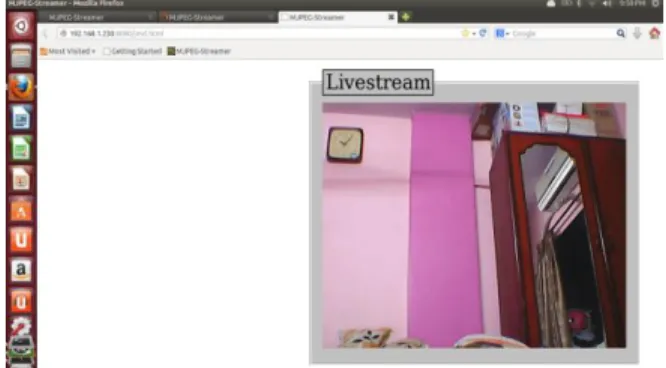Open LibreOffice Impress from the dock
Viewport: 666px width, 368px height.
tap(21, 179)
